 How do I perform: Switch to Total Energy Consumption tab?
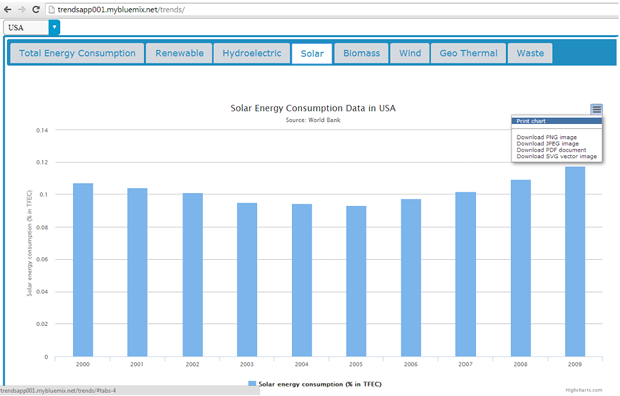tap(77, 53)
